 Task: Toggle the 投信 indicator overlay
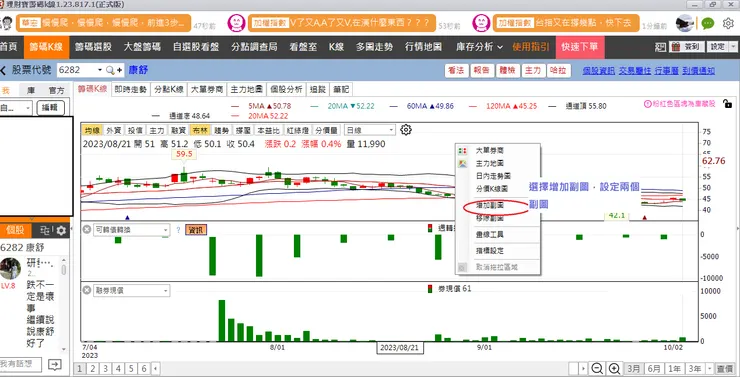[135, 130]
